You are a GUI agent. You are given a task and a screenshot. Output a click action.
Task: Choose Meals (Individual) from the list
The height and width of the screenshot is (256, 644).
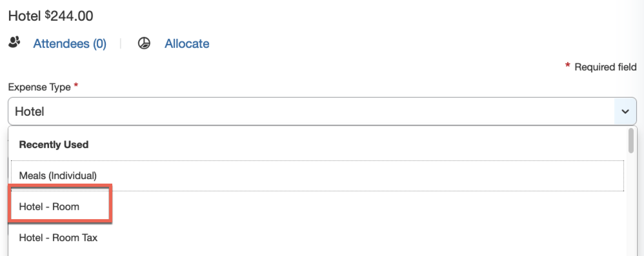tap(58, 176)
